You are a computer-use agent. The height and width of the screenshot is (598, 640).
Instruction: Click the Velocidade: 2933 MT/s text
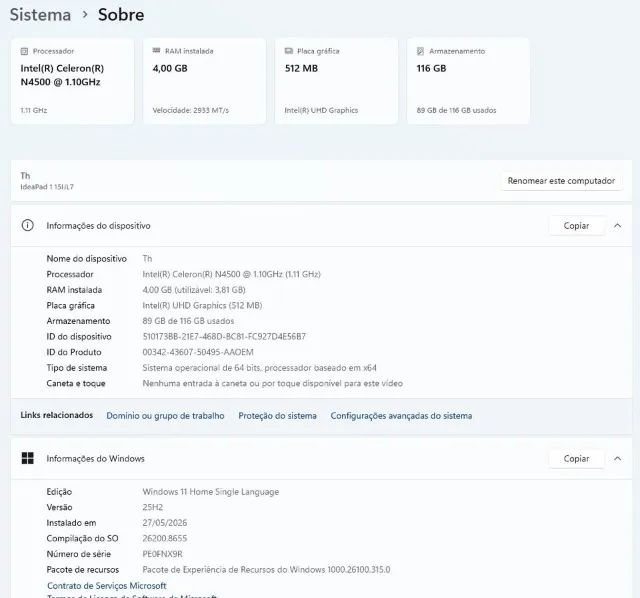click(191, 110)
